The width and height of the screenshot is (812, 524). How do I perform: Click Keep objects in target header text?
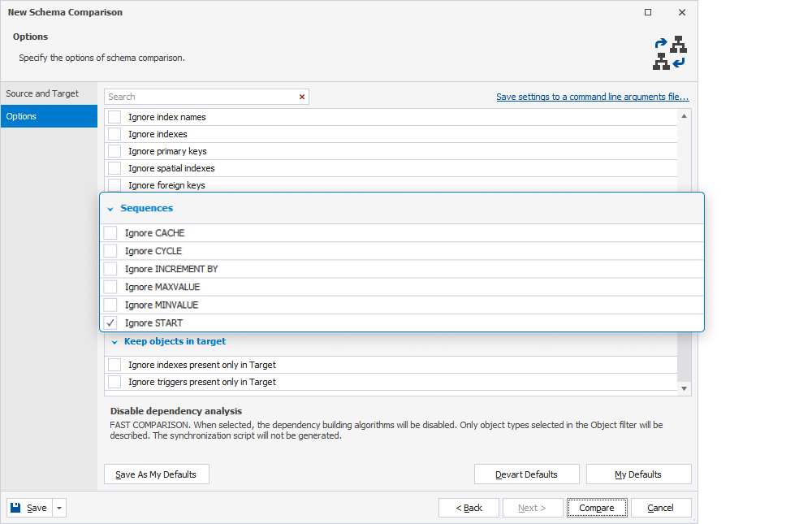pyautogui.click(x=175, y=341)
